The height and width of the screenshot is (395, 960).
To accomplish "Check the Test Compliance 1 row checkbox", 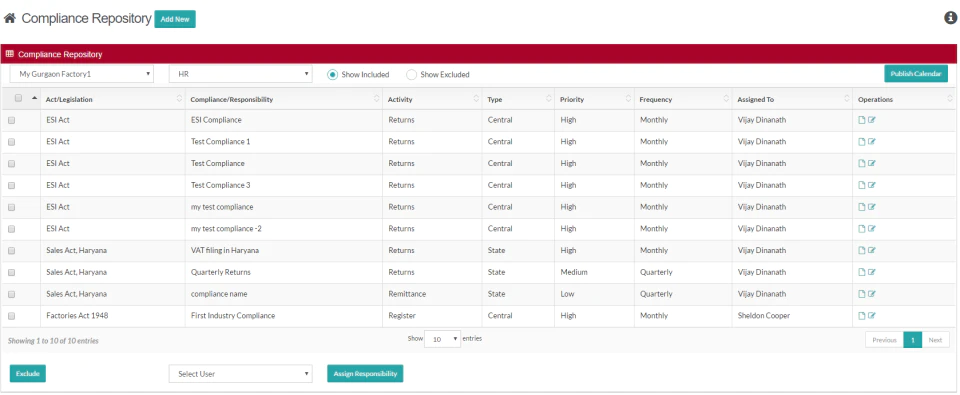I will tap(11, 142).
